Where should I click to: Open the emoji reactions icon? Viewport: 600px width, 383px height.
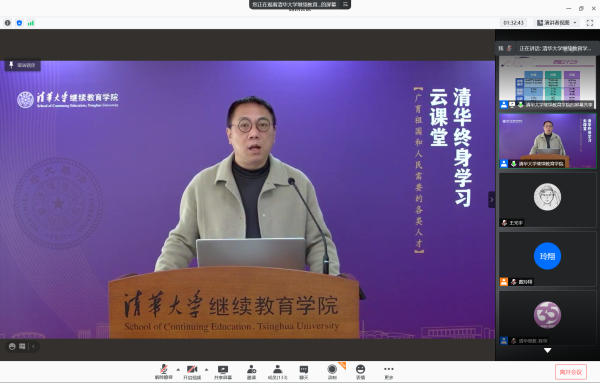(360, 372)
